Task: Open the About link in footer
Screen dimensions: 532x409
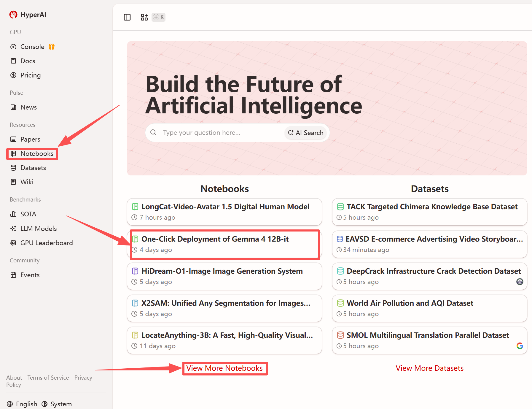Action: click(x=14, y=378)
